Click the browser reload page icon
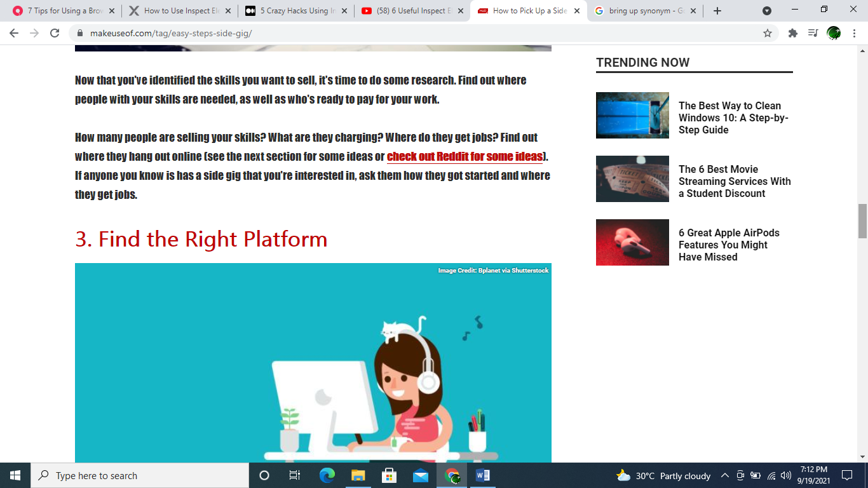The width and height of the screenshot is (868, 488). click(55, 33)
